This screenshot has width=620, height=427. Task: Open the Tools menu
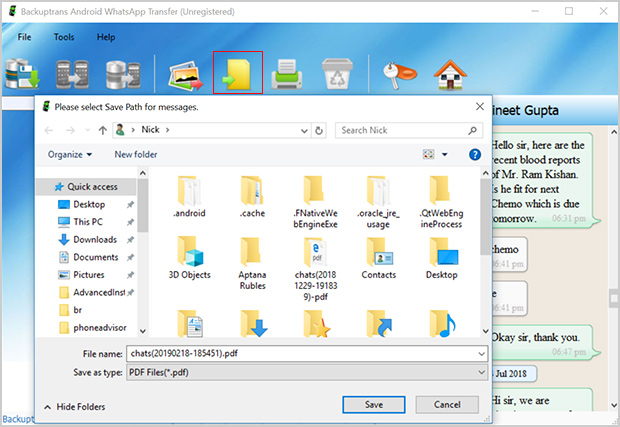click(x=64, y=37)
